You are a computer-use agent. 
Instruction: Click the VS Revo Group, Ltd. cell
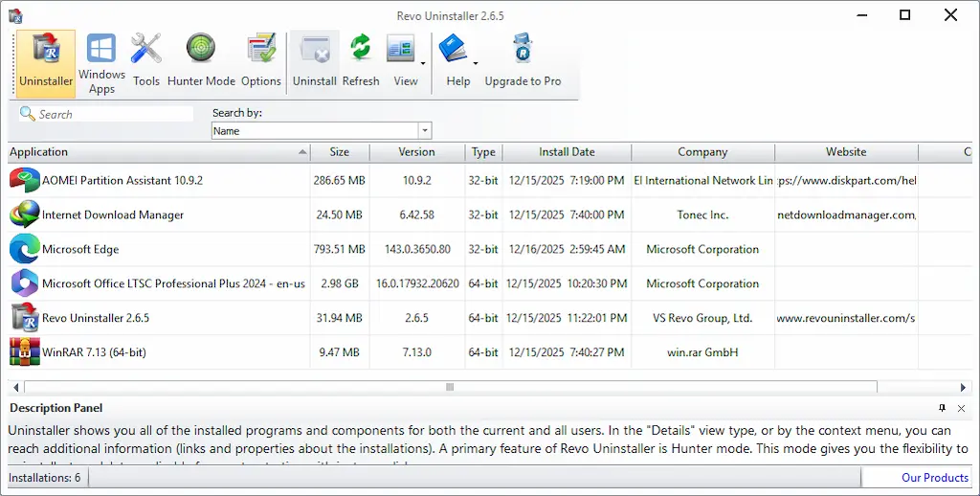[702, 318]
